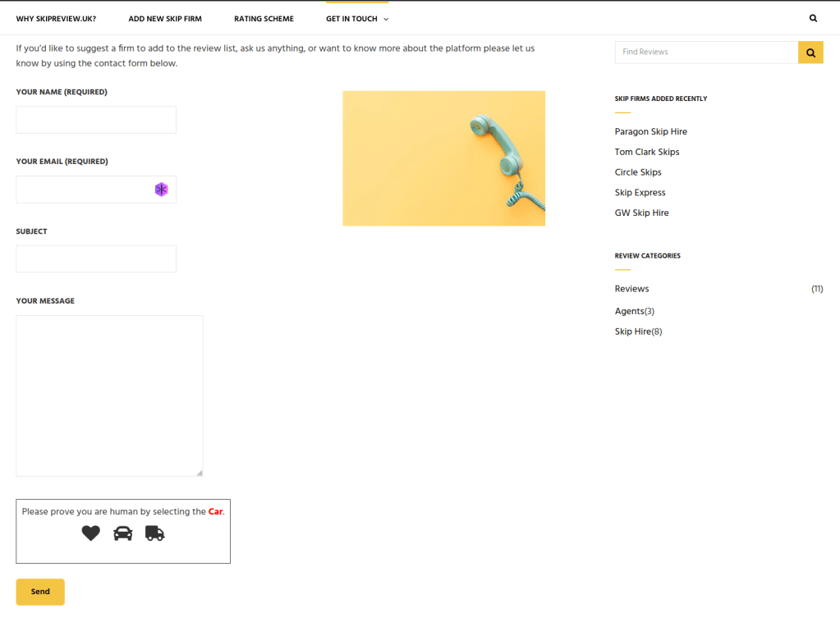Select the truck icon in the captcha
The width and height of the screenshot is (840, 622).
(x=154, y=533)
